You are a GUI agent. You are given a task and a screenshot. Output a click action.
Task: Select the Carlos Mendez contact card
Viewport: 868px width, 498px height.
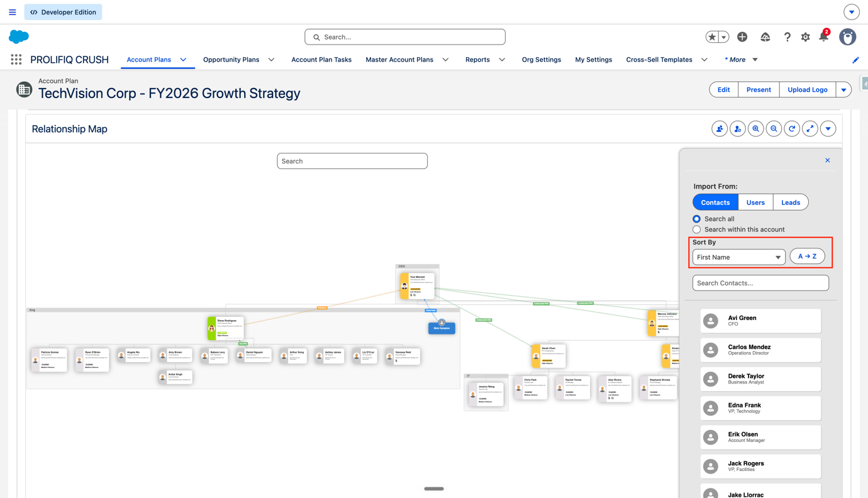pyautogui.click(x=760, y=350)
